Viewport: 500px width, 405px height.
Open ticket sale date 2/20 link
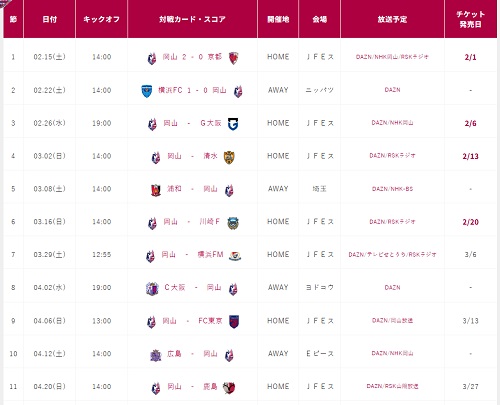(470, 222)
